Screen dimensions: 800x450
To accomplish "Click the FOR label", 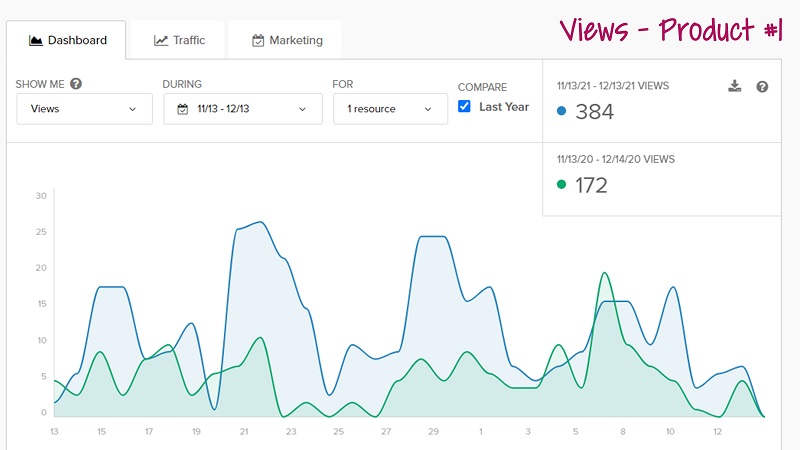I will click(x=343, y=84).
